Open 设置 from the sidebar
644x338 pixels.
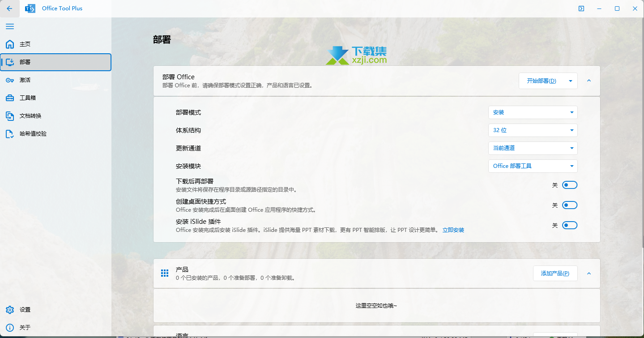pos(55,310)
